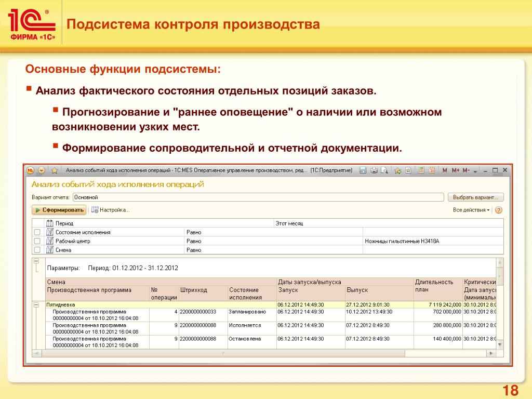
Task: Click the Вариант отчета field with Основной
Action: pyautogui.click(x=258, y=197)
